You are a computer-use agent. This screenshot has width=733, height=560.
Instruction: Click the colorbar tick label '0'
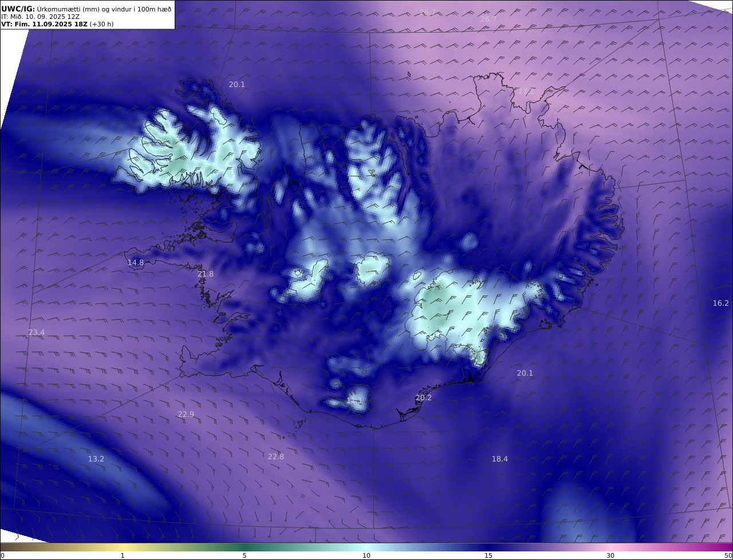pyautogui.click(x=2, y=555)
